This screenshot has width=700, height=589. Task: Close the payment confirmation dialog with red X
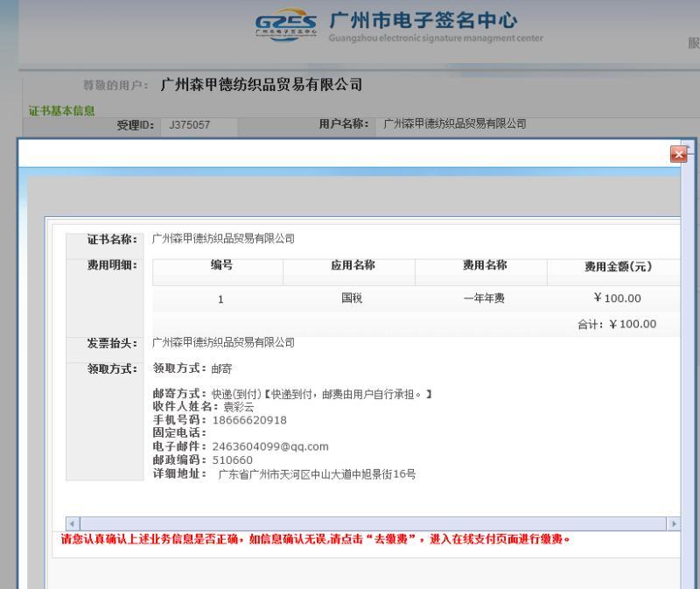[x=679, y=155]
